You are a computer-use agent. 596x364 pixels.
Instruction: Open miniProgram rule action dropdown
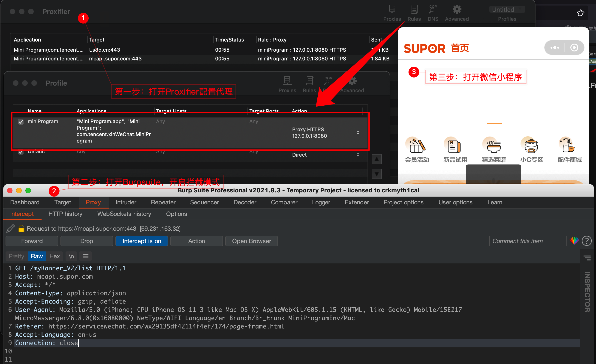coord(358,133)
